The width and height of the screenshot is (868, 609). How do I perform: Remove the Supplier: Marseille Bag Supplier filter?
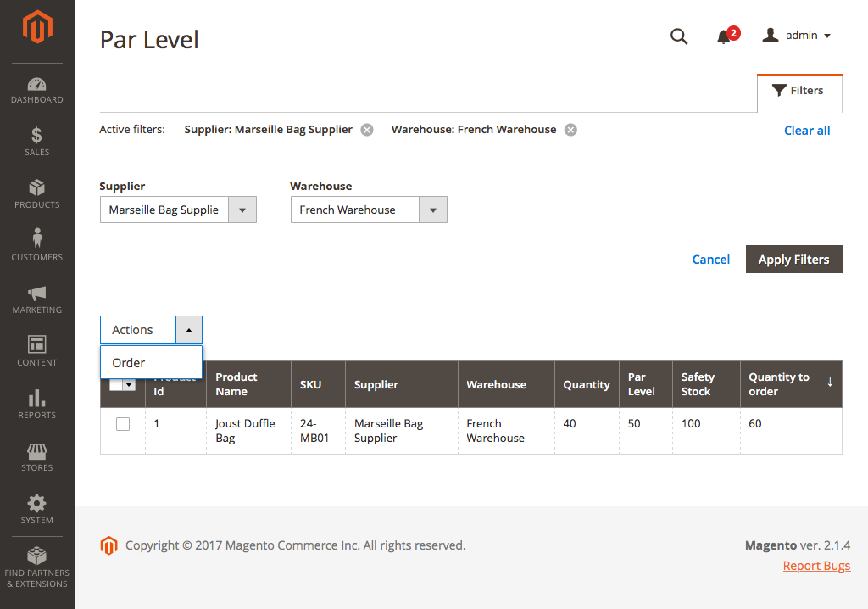[366, 130]
